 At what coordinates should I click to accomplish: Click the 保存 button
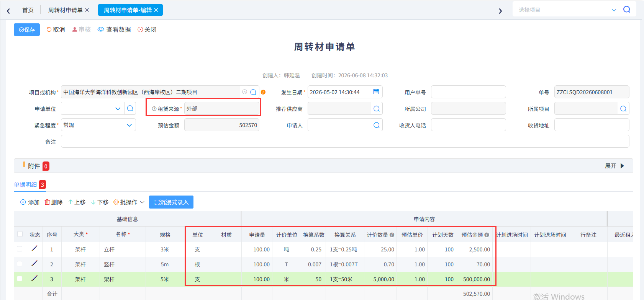click(27, 29)
